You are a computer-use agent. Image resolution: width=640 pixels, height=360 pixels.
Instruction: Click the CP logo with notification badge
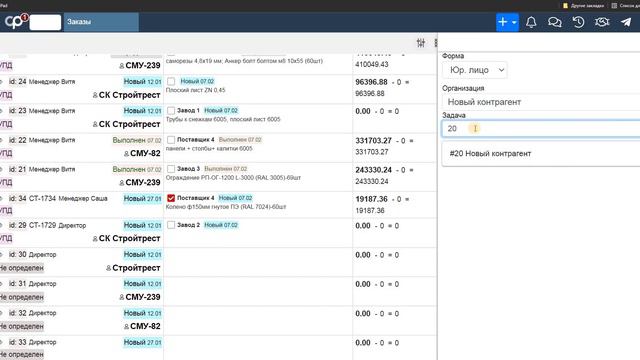(16, 21)
